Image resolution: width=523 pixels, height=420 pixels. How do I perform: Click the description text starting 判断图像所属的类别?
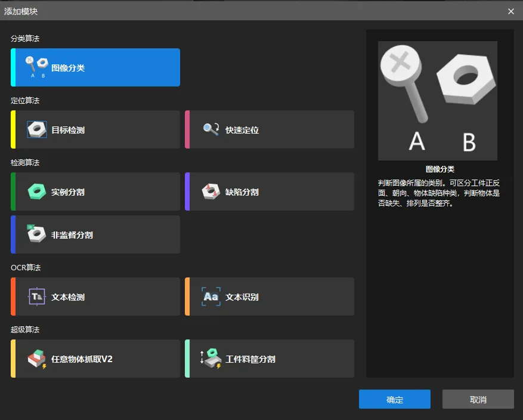pyautogui.click(x=439, y=193)
